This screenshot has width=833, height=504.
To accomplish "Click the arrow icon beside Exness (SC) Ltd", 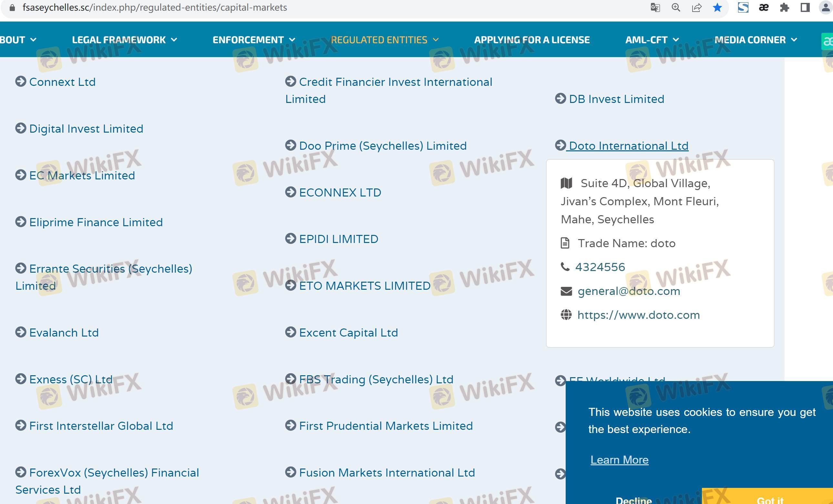I will pyautogui.click(x=21, y=379).
